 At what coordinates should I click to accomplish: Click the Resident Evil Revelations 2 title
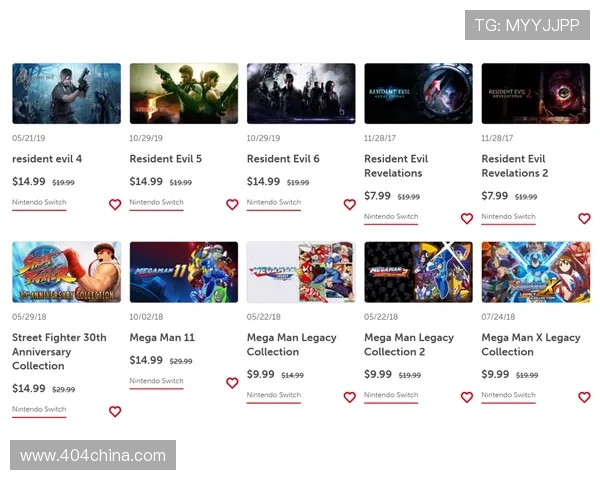pos(514,166)
